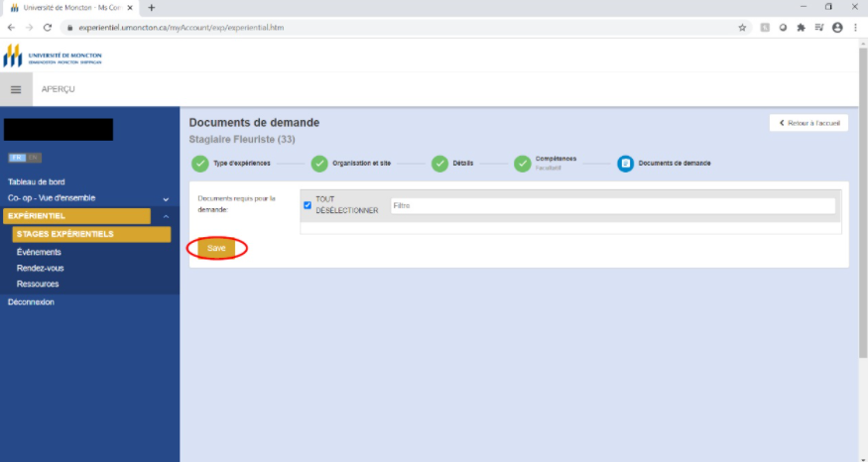Image resolution: width=868 pixels, height=462 pixels.
Task: Reload the page with refresh icon
Action: point(48,28)
